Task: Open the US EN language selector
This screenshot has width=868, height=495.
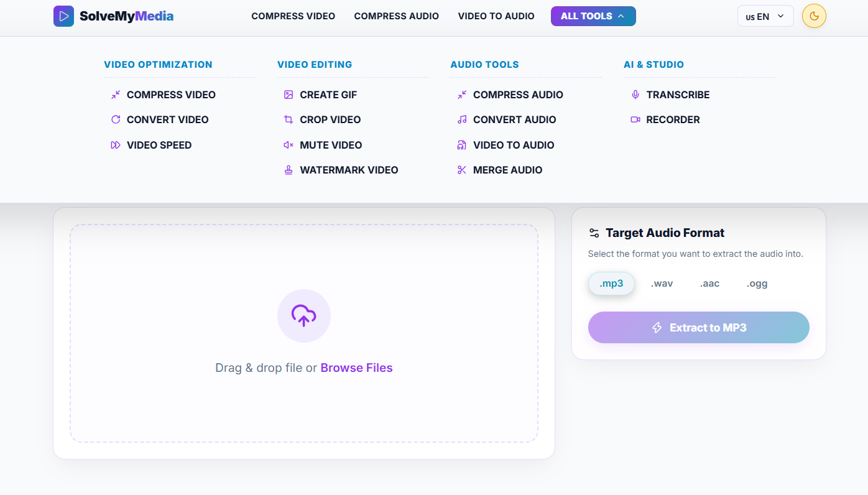Action: coord(765,16)
